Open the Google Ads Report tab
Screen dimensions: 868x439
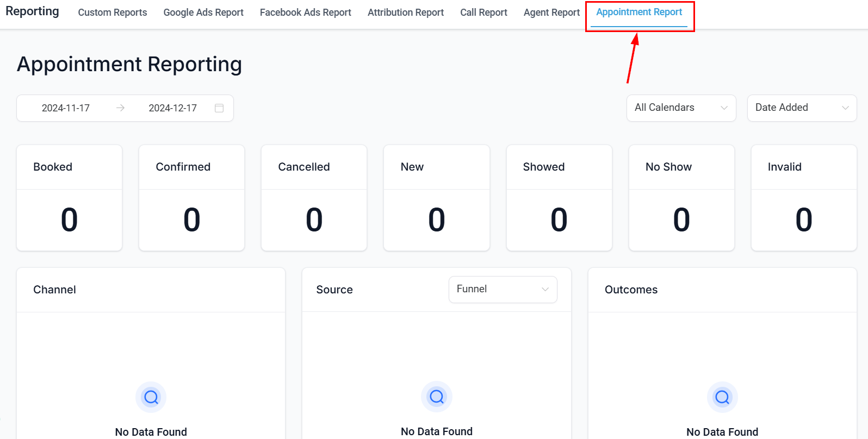click(203, 12)
